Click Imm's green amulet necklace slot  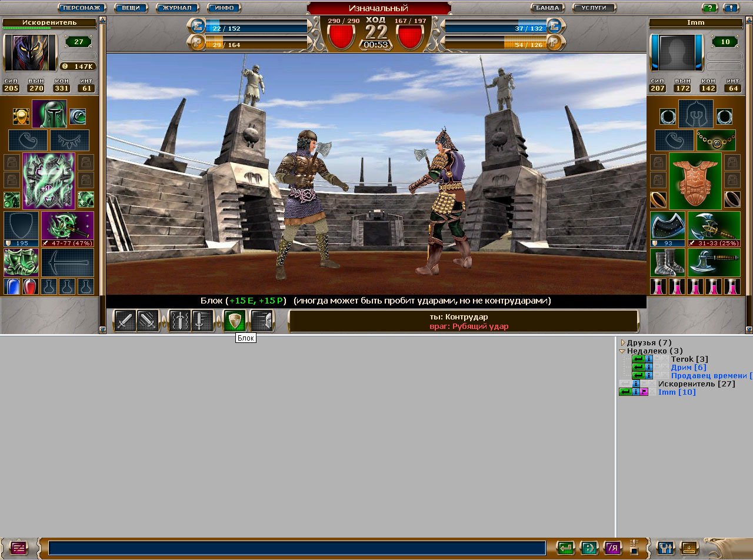716,141
